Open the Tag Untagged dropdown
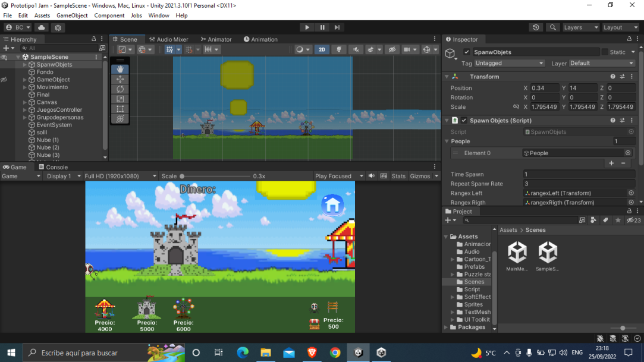Viewport: 644px width, 362px height. click(510, 63)
